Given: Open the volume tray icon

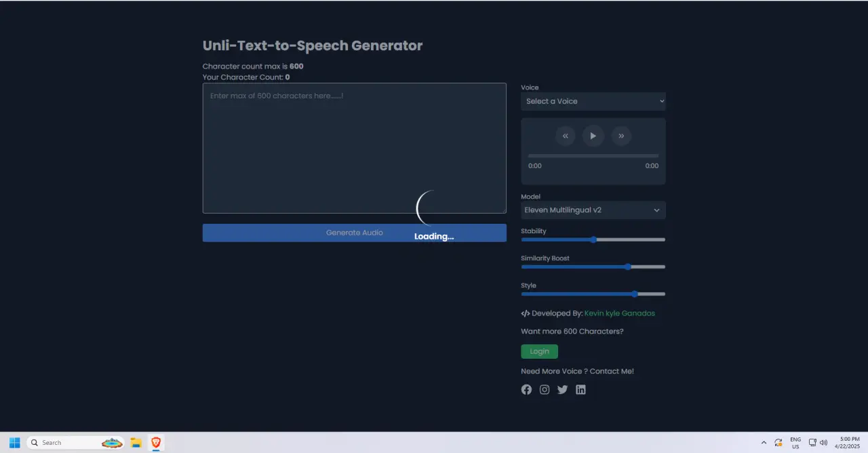Looking at the screenshot, I should coord(823,443).
